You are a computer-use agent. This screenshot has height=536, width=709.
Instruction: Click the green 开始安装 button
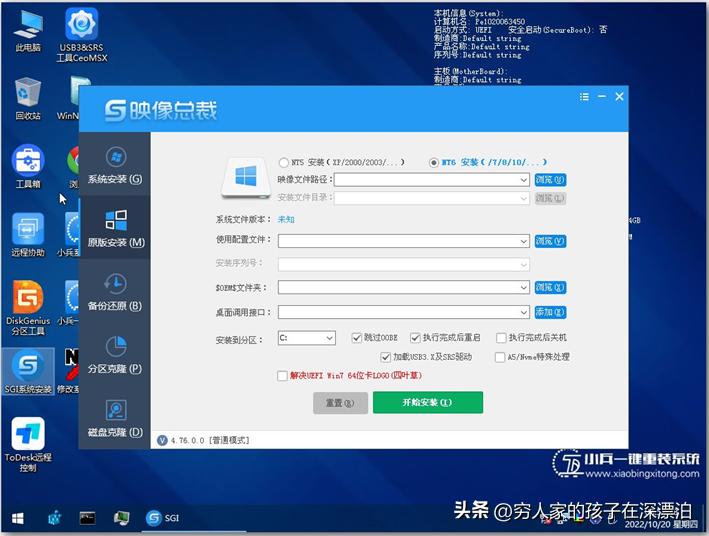(428, 403)
